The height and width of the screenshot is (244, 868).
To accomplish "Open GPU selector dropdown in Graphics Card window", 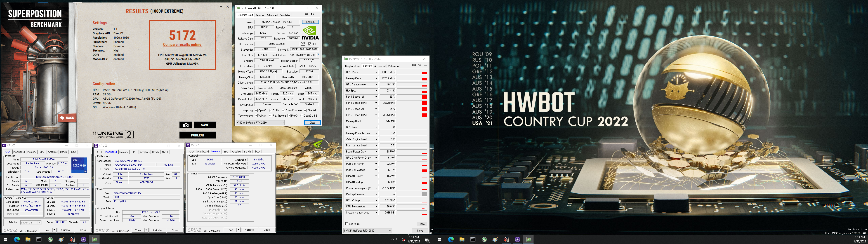I will click(260, 123).
